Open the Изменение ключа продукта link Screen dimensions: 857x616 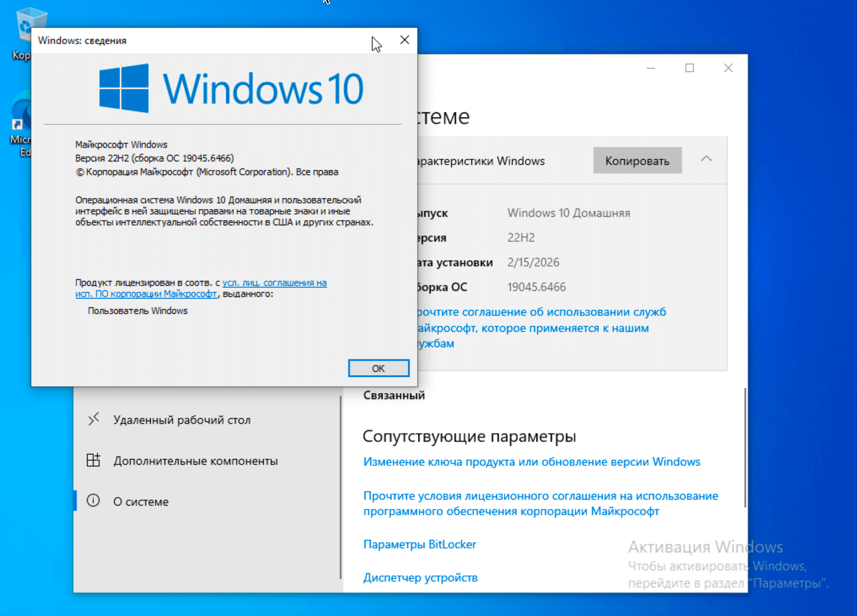point(531,462)
